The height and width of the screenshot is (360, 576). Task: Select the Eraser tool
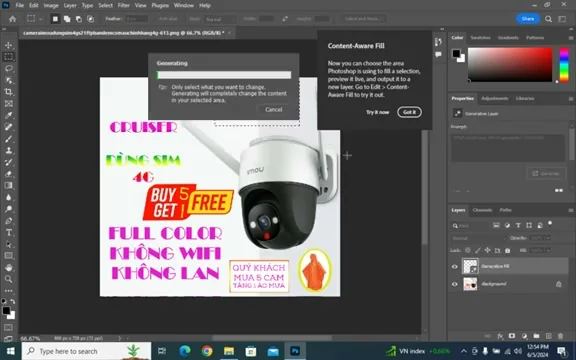(8, 174)
